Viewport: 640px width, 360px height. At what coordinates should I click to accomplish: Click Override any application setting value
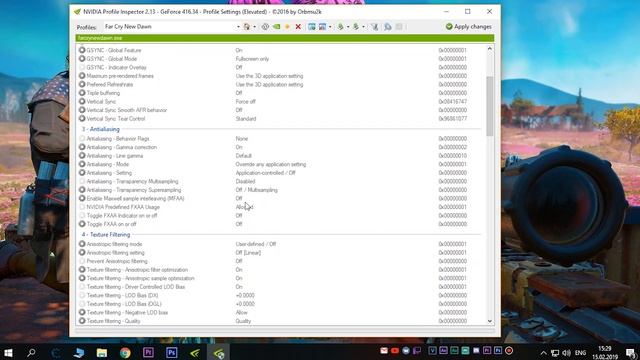pyautogui.click(x=271, y=164)
